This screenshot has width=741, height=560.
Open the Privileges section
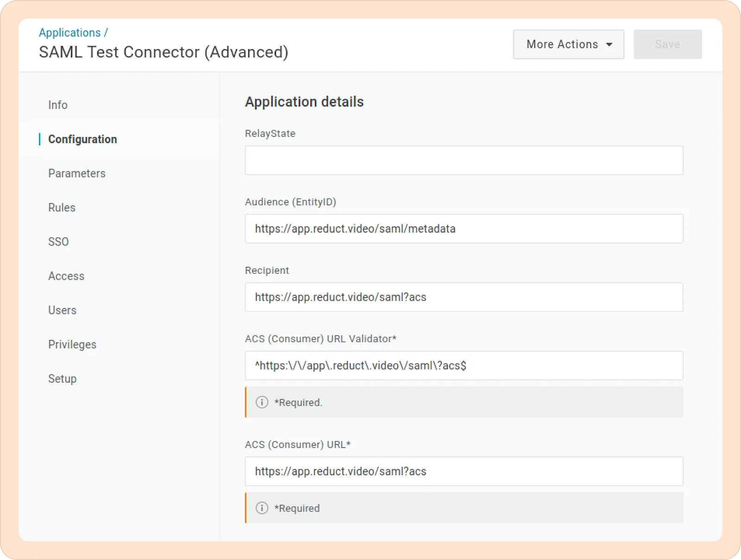click(72, 345)
